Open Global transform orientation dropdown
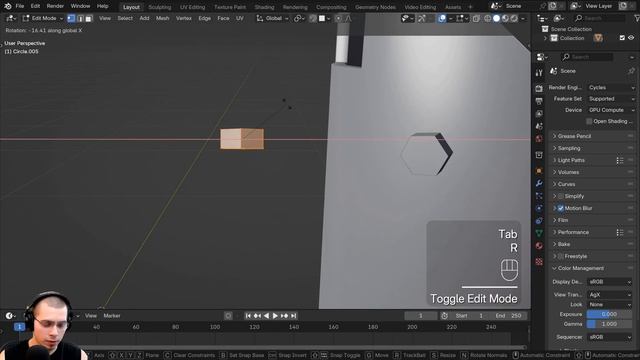This screenshot has height=360, width=640. tap(272, 18)
